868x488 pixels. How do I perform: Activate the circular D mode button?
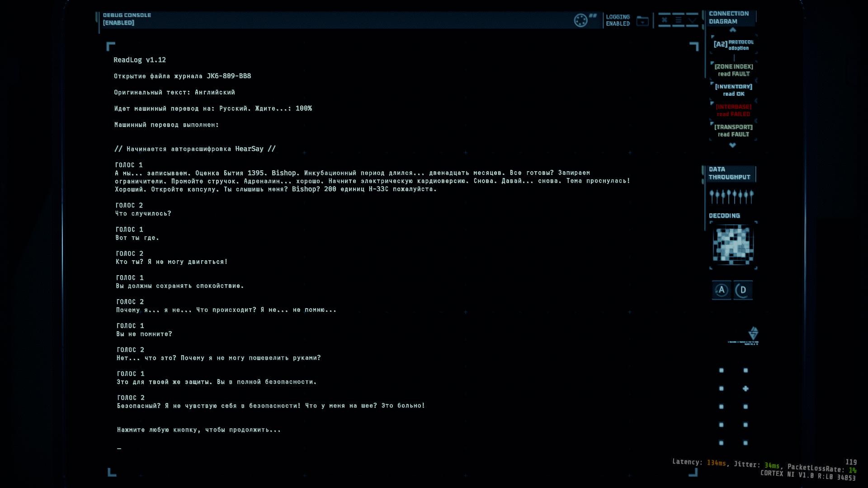point(743,290)
